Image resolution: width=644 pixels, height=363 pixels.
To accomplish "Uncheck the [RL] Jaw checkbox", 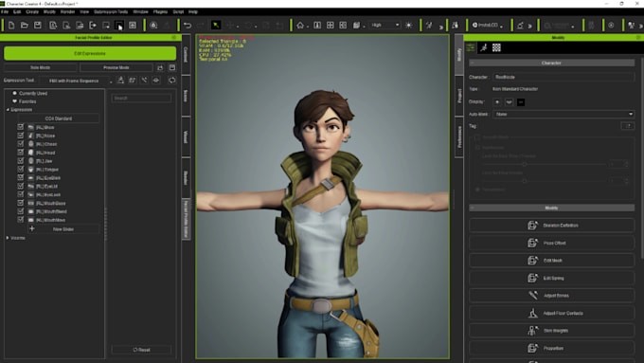I will (x=21, y=161).
